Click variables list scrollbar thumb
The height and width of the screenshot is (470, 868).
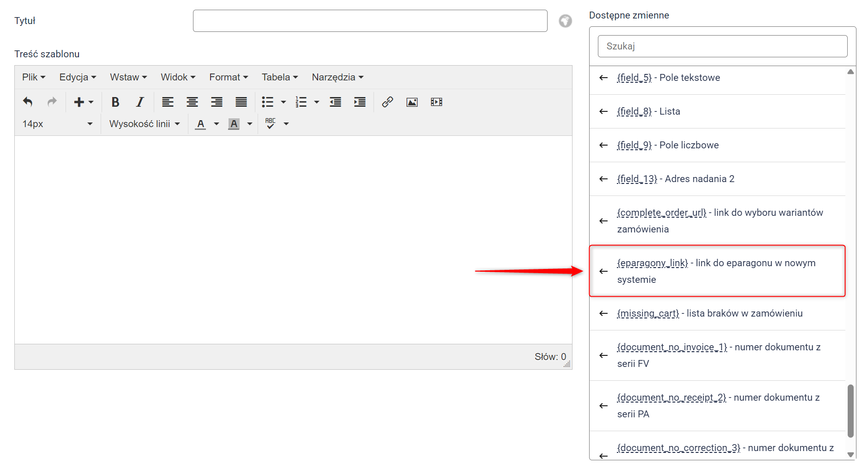[850, 411]
